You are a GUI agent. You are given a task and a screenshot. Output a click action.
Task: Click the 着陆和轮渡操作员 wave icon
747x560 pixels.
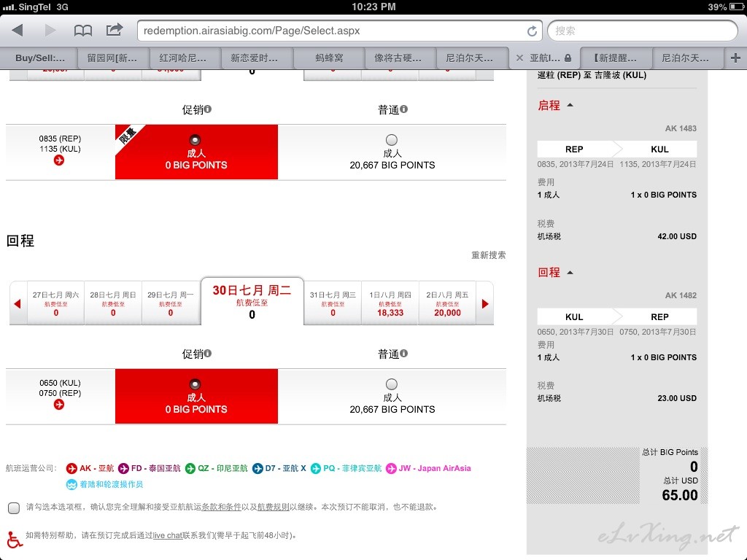(71, 485)
